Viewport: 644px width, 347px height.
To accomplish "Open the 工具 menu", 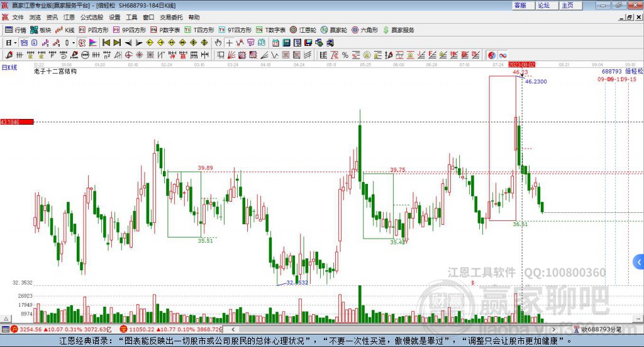I will (x=131, y=17).
